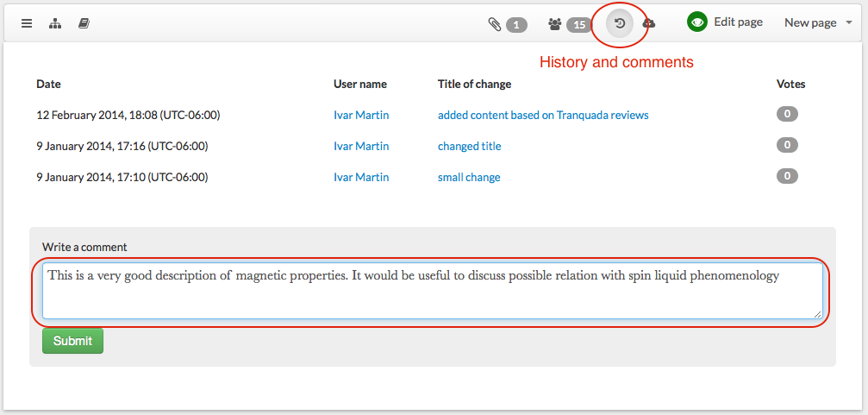This screenshot has height=415, width=868.
Task: Click the book icon in toolbar
Action: (84, 23)
